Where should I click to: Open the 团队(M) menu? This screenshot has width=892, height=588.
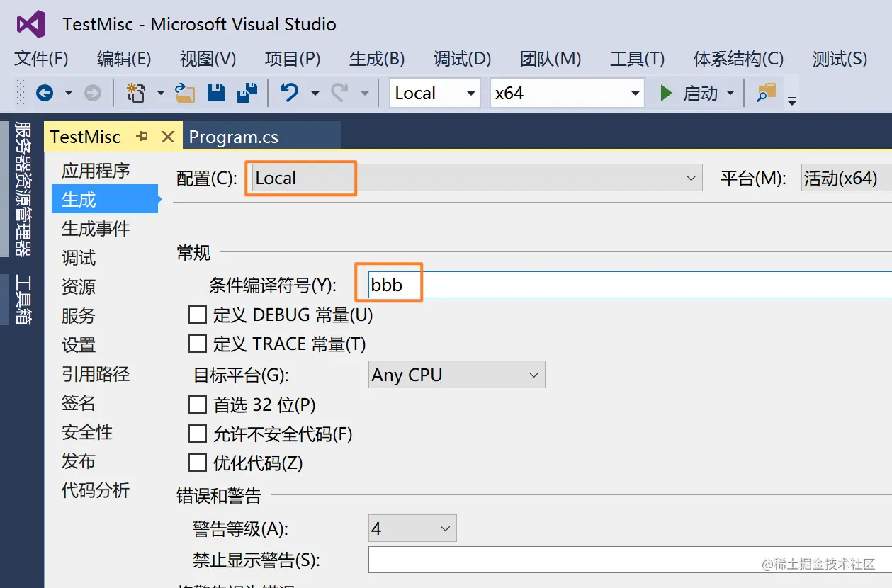(551, 59)
